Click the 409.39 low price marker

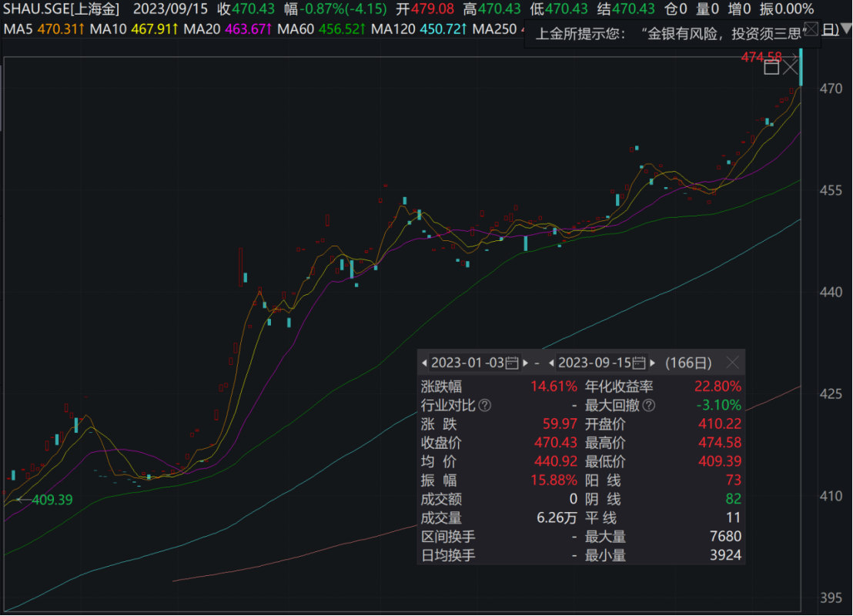coord(52,500)
